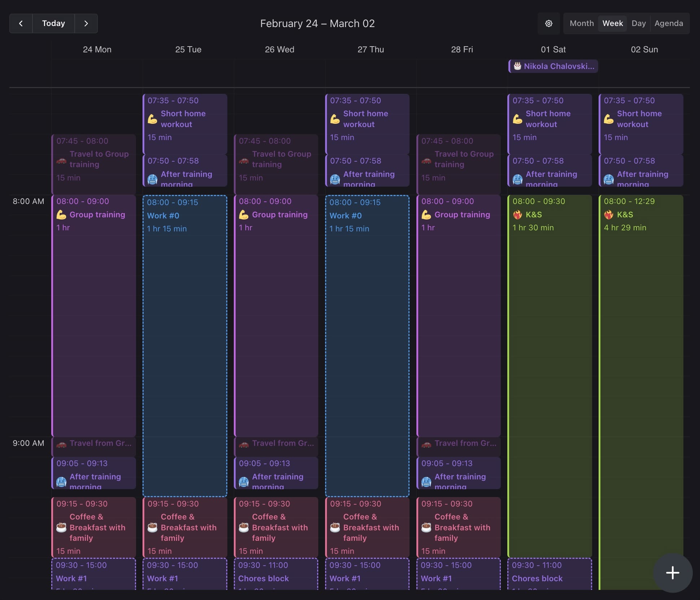Open Tuesday's Work #0 event block
Viewport: 700px width, 600px height.
(x=185, y=346)
